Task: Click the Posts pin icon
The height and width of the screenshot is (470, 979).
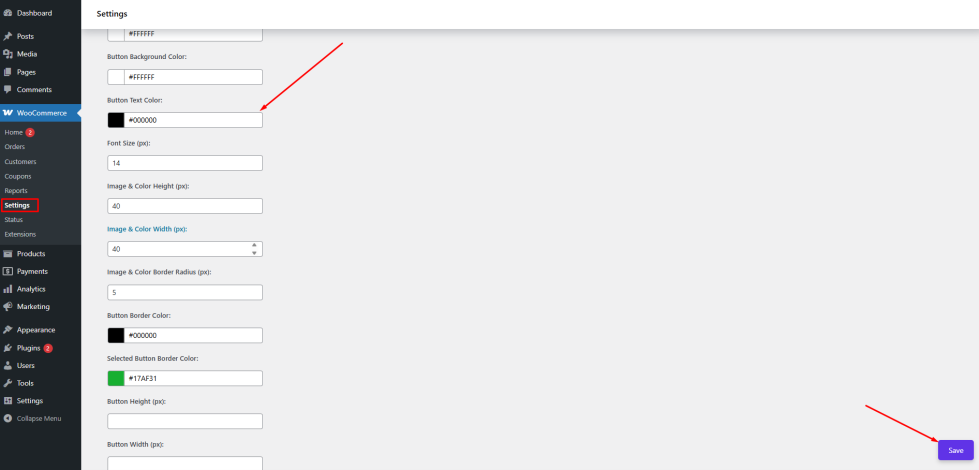Action: click(7, 36)
